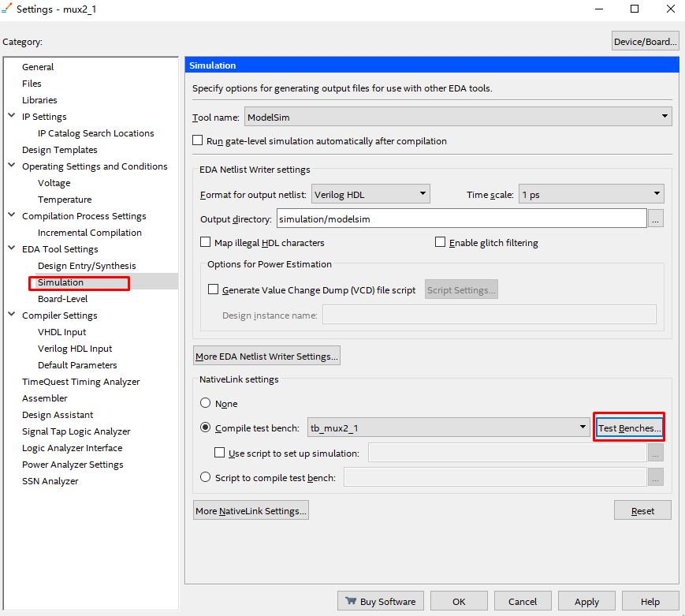The width and height of the screenshot is (685, 616).
Task: Browse for output directory with ellipsis button
Action: tap(655, 218)
